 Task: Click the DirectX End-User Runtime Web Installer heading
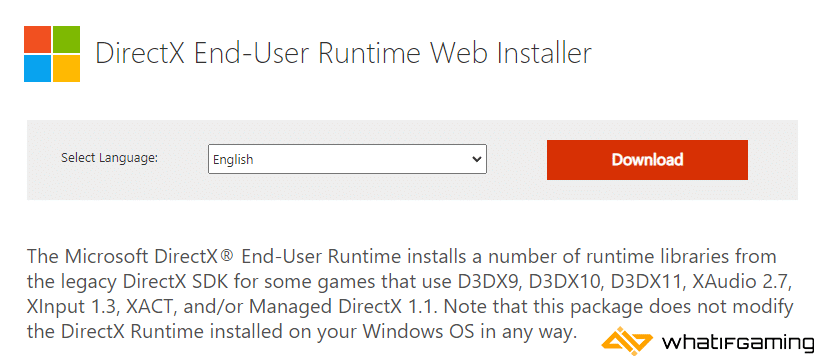343,54
